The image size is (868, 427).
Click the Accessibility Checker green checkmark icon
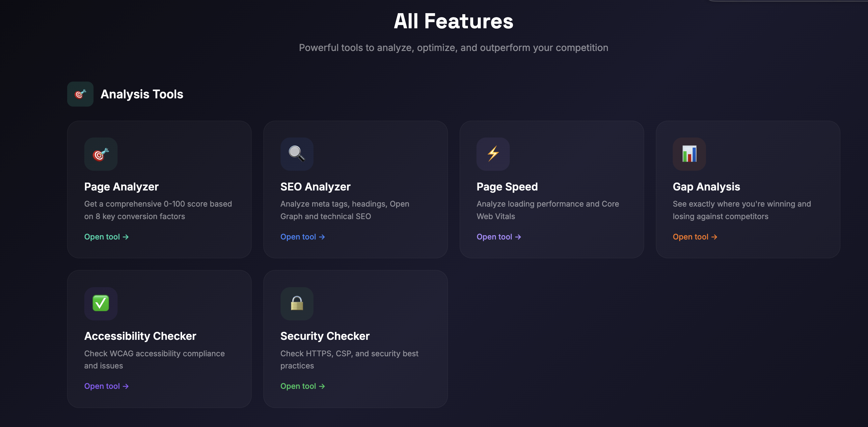pyautogui.click(x=100, y=303)
